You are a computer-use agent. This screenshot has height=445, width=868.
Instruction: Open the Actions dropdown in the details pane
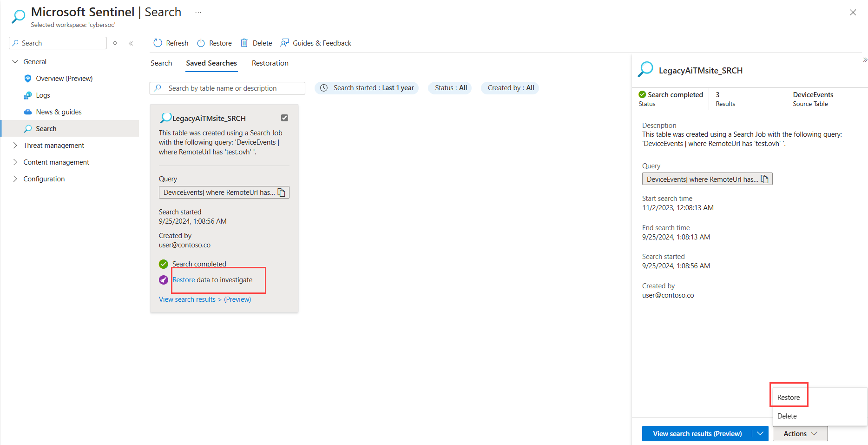tap(800, 433)
